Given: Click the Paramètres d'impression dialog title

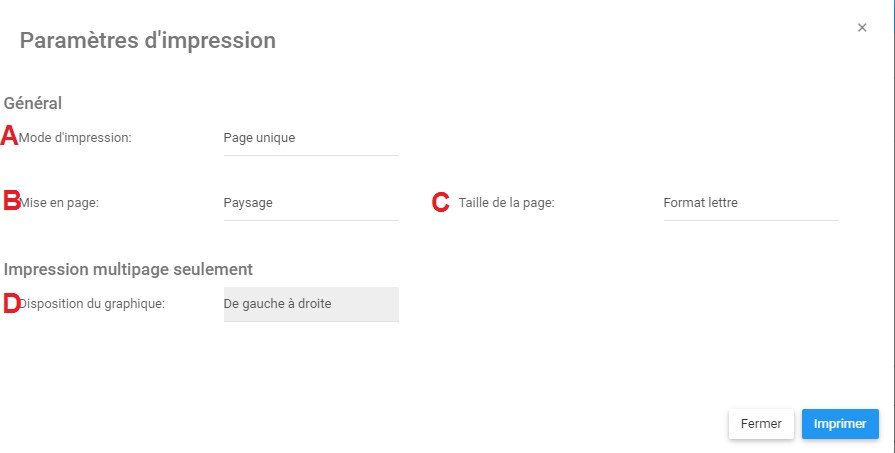Looking at the screenshot, I should click(148, 41).
